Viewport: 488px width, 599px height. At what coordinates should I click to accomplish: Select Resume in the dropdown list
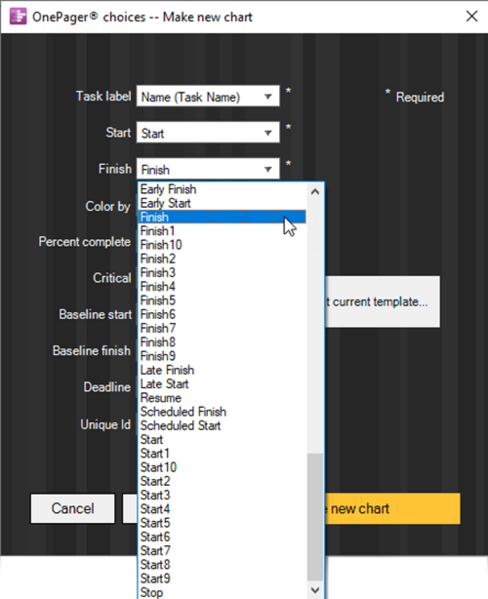coord(161,398)
